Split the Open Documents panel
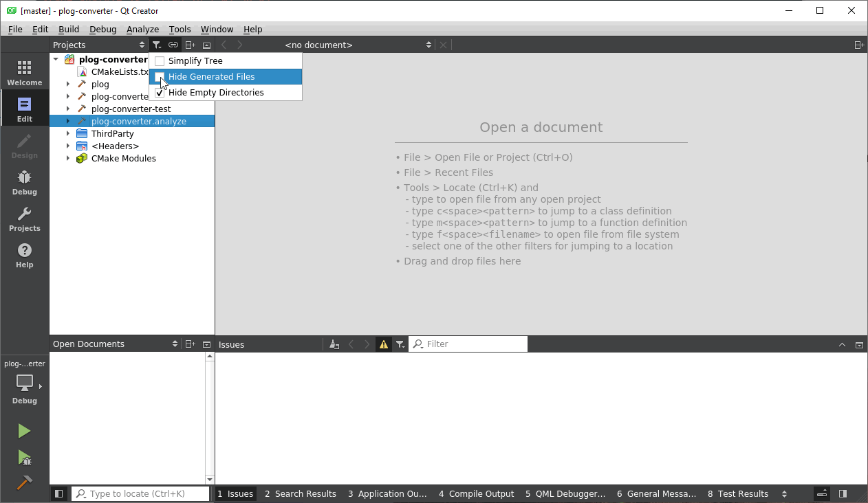This screenshot has height=503, width=868. coord(191,344)
